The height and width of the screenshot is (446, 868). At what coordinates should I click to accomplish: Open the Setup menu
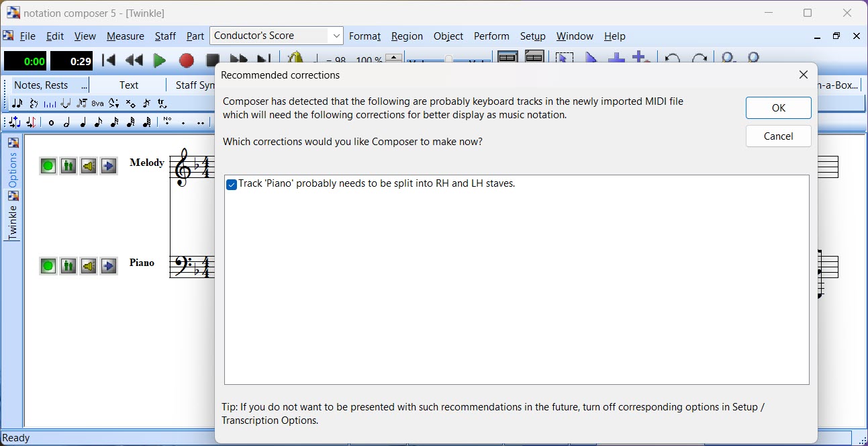(532, 36)
